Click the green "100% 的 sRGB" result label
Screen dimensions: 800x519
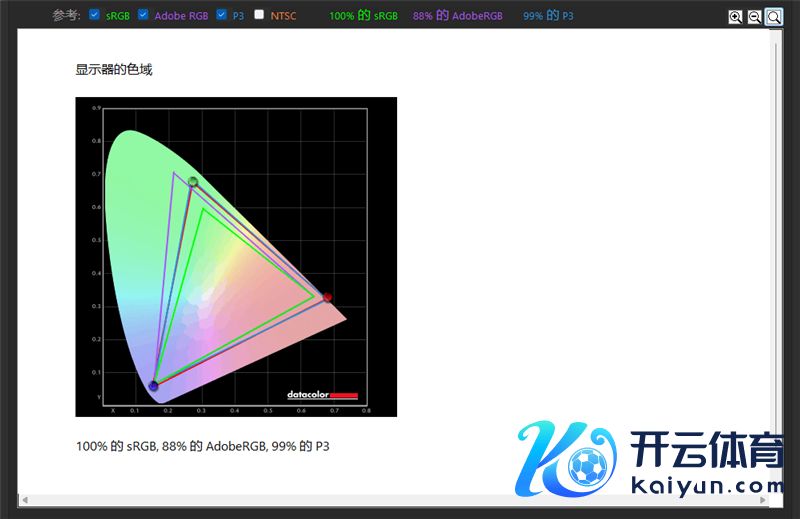coord(363,16)
